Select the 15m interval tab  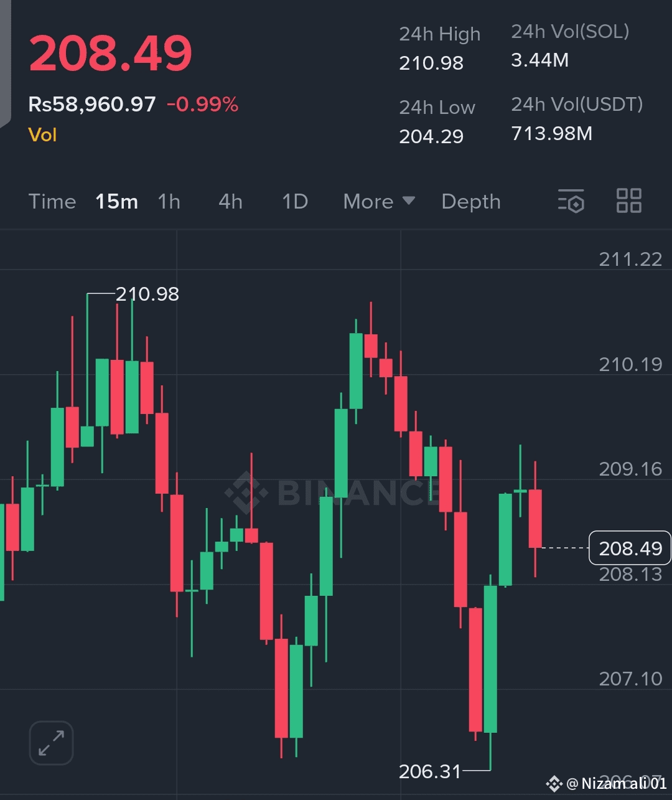point(116,202)
